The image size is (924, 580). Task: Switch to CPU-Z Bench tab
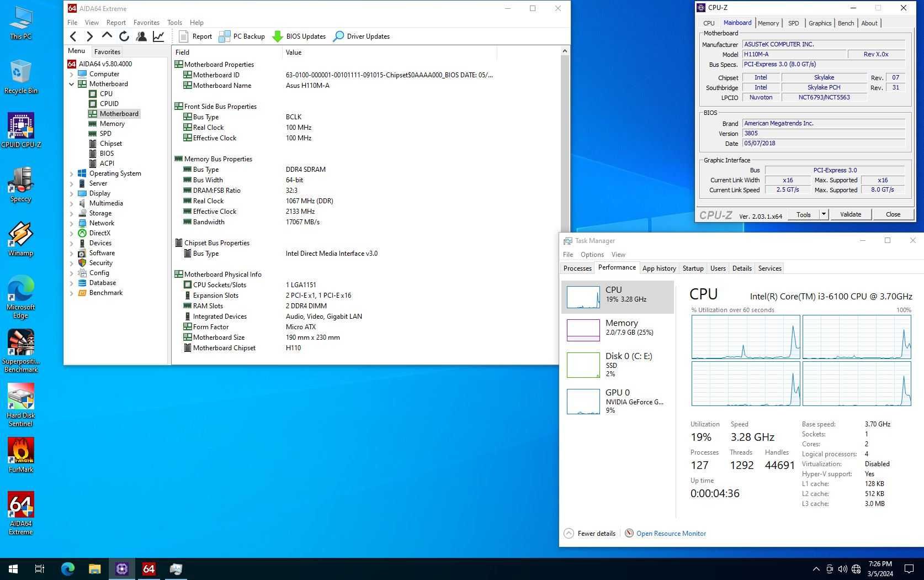846,23
